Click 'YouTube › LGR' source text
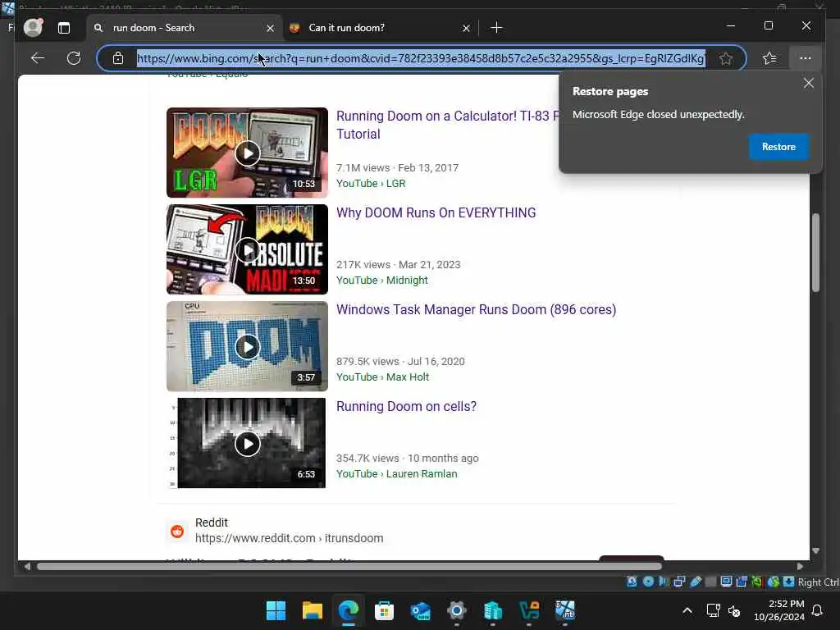Image resolution: width=840 pixels, height=630 pixels. tap(371, 183)
